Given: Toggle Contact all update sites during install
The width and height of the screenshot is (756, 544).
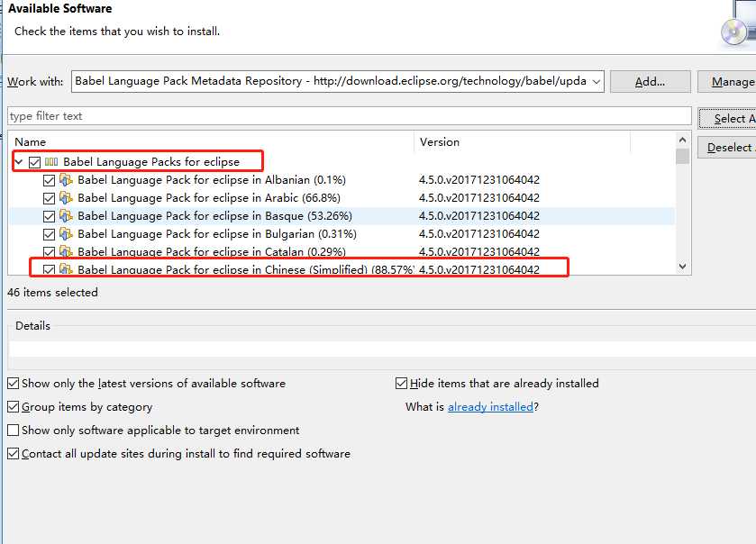Looking at the screenshot, I should (x=14, y=454).
